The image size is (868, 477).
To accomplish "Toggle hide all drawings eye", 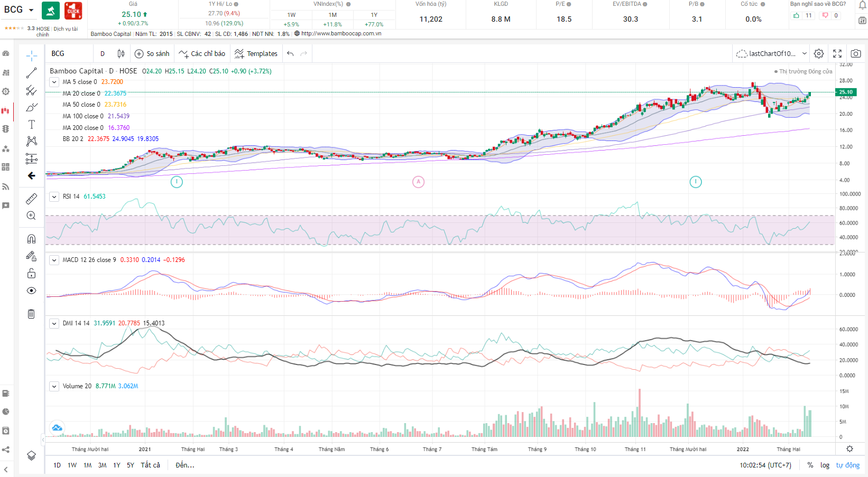I will pos(32,291).
